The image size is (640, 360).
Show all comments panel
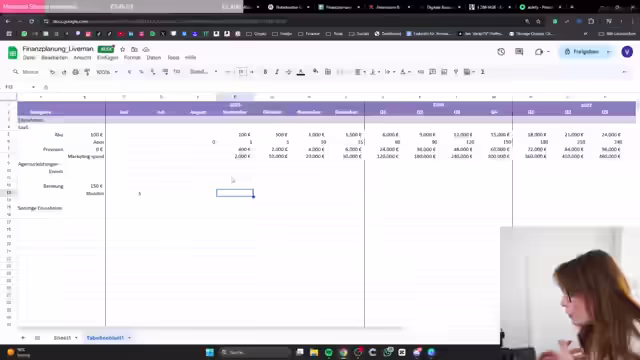519,52
